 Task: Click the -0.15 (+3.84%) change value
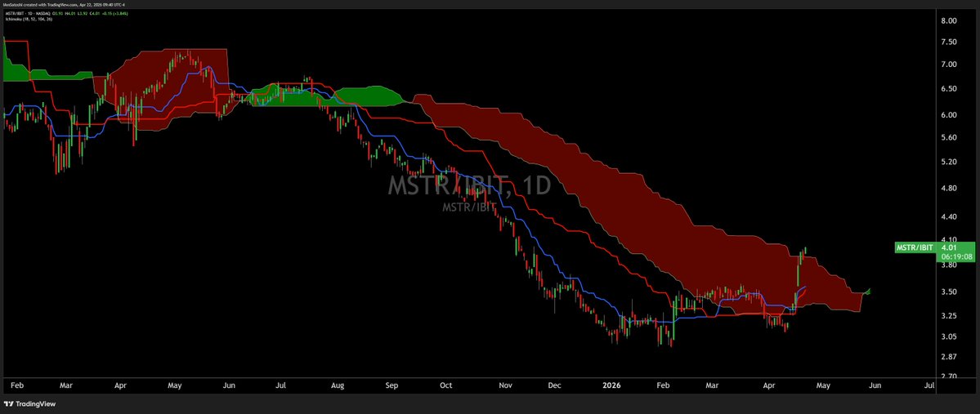click(x=115, y=14)
